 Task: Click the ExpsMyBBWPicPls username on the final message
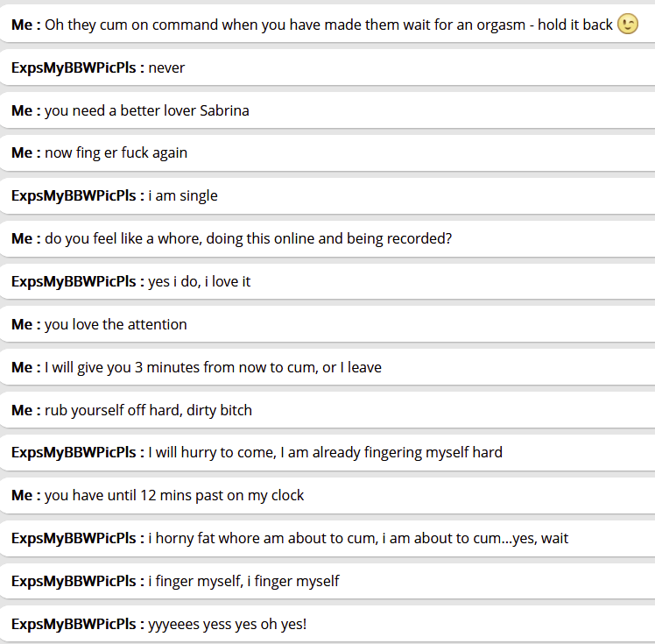click(74, 624)
